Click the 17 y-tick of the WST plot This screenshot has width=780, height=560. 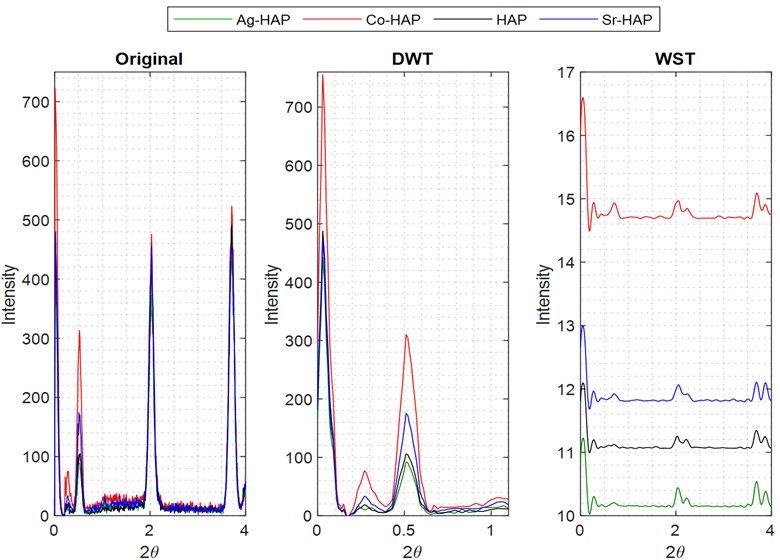point(565,73)
